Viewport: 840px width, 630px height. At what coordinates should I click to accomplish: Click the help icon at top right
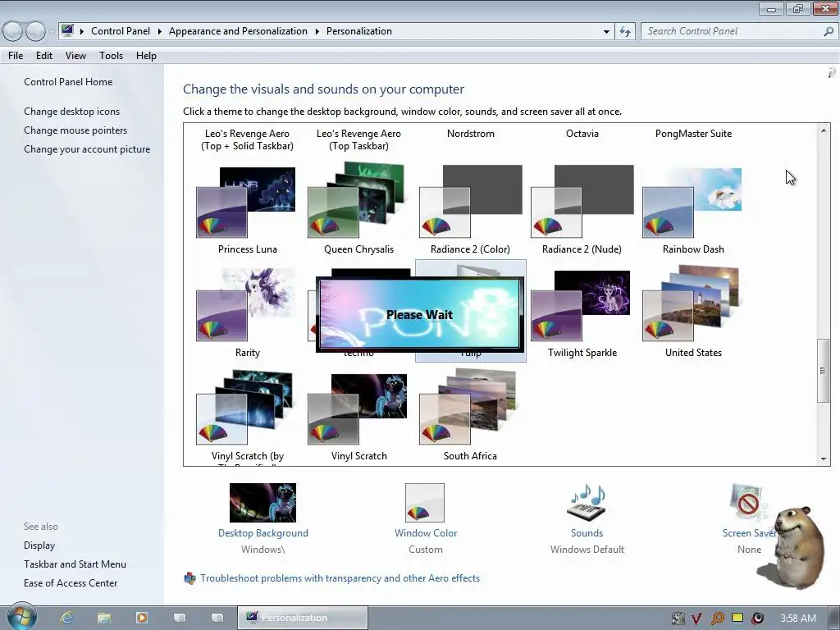click(832, 73)
